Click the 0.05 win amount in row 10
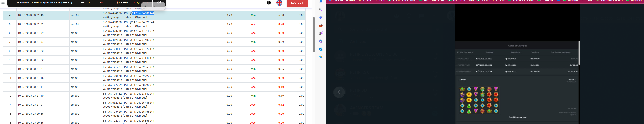Viewport: 644px width, 124px height. pos(281,69)
